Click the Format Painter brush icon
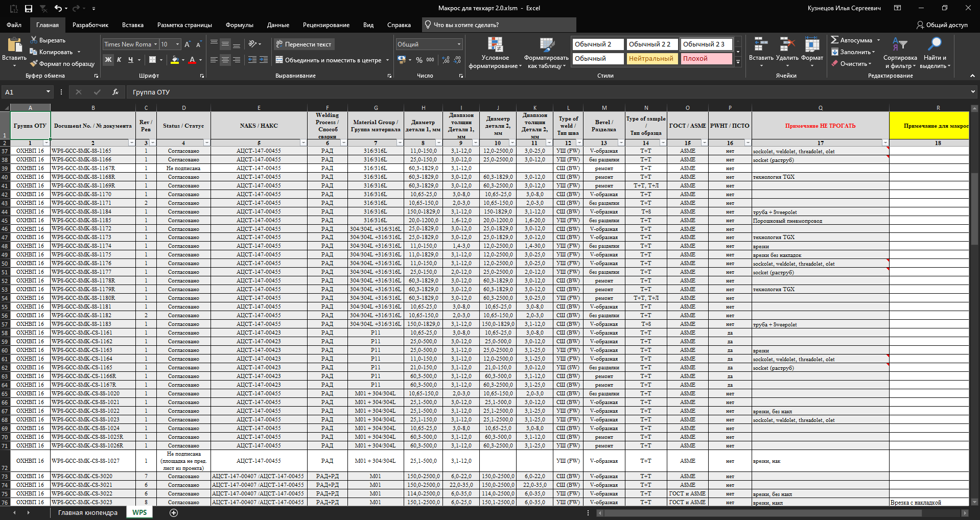Screen dimensions: 980x520 pos(34,64)
